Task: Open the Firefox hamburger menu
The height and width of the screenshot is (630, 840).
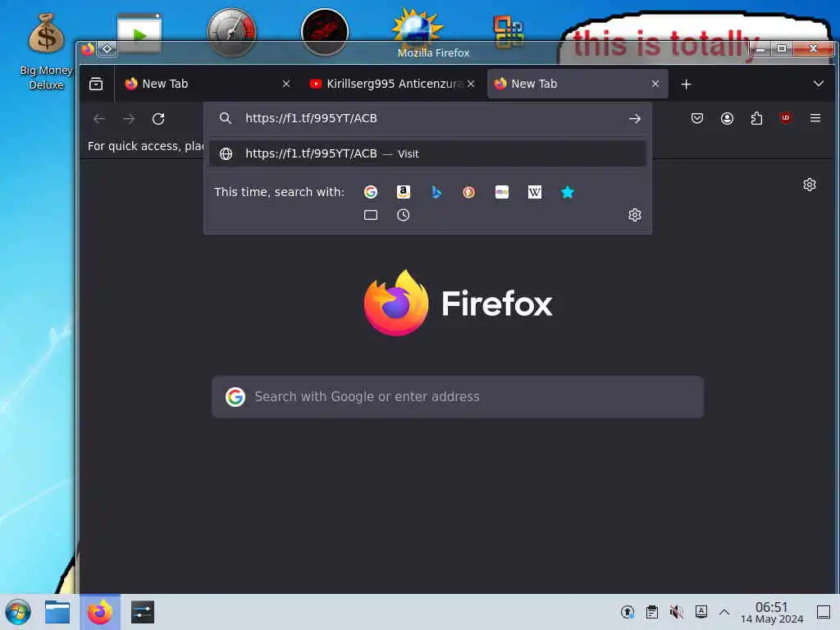Action: point(815,118)
